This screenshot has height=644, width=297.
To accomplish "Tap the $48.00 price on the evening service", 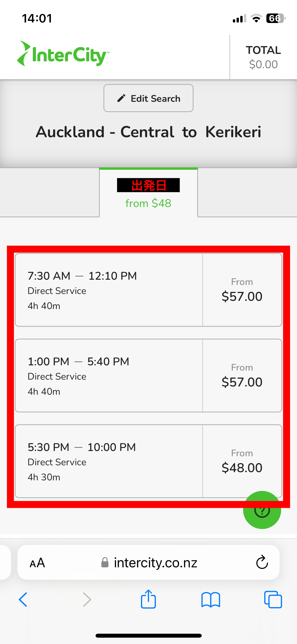I will (x=242, y=467).
